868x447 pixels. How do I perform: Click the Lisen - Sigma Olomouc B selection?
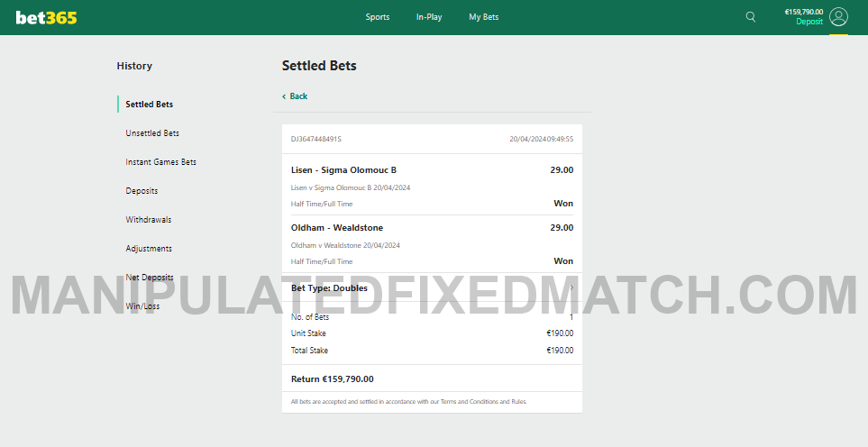click(x=343, y=169)
